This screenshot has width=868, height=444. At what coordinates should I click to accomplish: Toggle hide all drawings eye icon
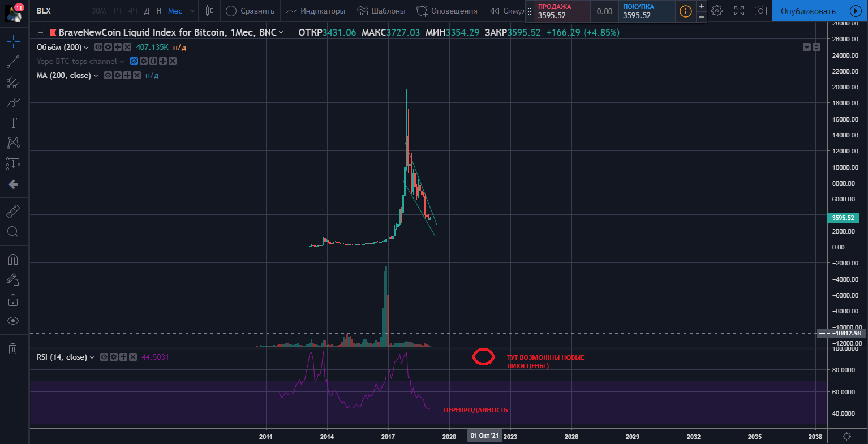tap(13, 321)
